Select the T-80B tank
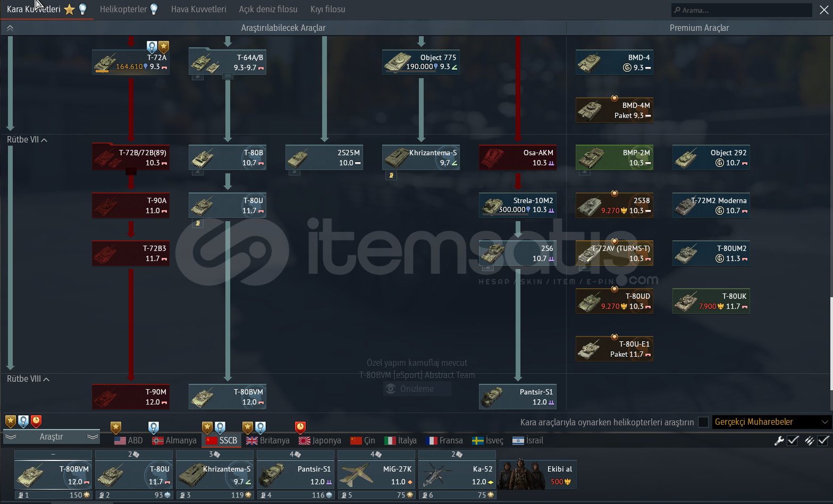833x504 pixels. click(x=228, y=157)
